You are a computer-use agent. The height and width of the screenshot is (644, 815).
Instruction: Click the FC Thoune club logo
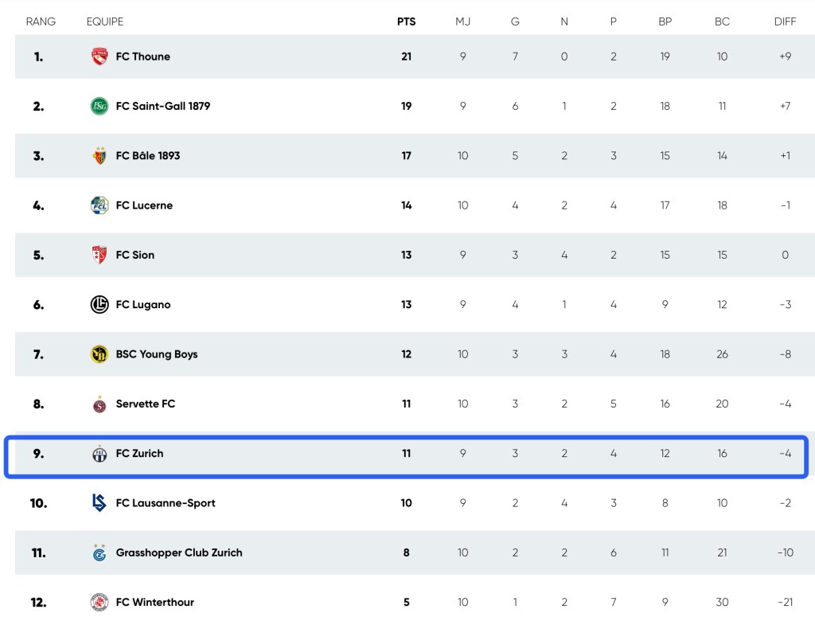coord(99,57)
